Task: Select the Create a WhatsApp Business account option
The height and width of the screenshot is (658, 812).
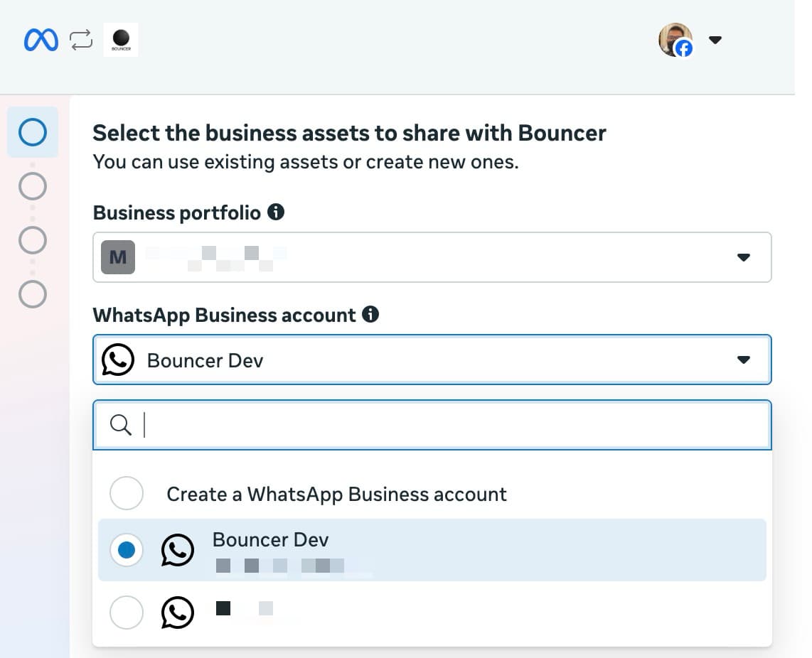Action: (126, 493)
